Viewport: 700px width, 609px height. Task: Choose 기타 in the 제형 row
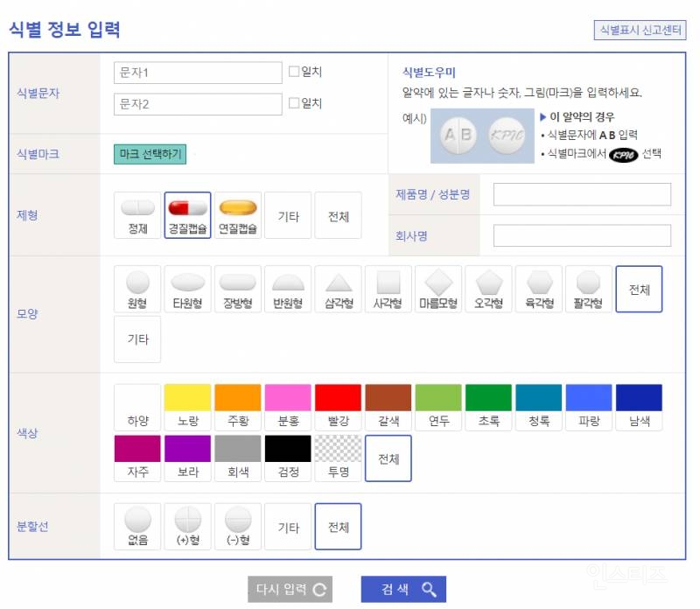[x=288, y=215]
